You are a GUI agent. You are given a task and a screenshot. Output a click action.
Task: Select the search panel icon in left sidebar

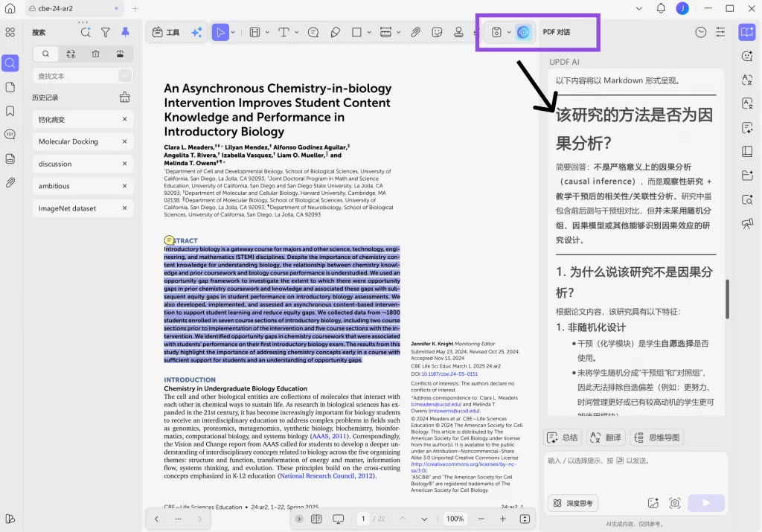10,63
